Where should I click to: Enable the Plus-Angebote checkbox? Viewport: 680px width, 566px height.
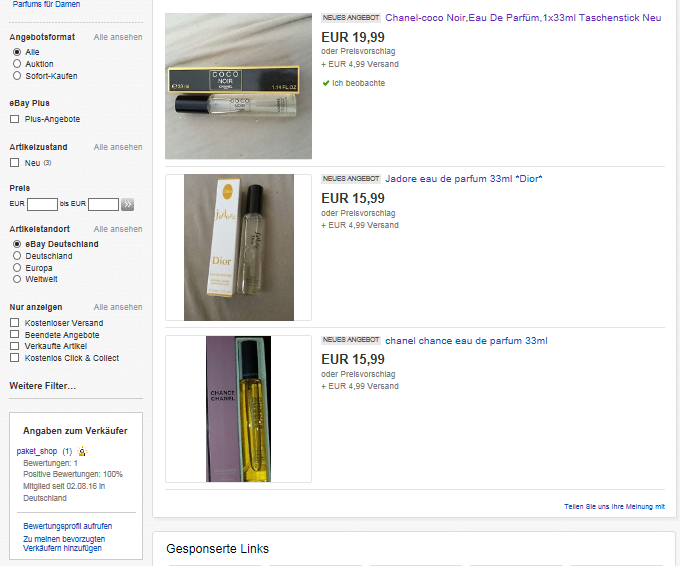(x=15, y=119)
